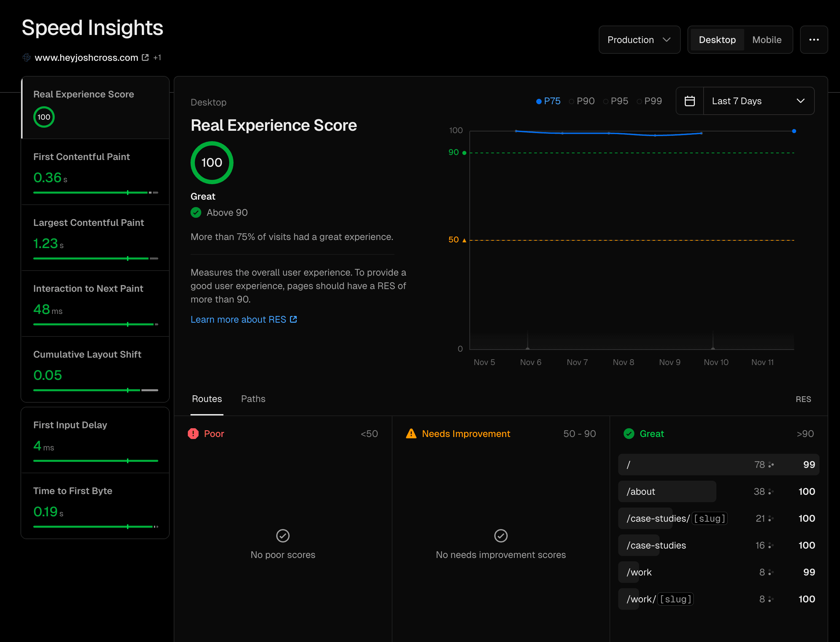The width and height of the screenshot is (840, 642).
Task: Click the checkmark icon above 'No poor scores'
Action: pos(282,536)
